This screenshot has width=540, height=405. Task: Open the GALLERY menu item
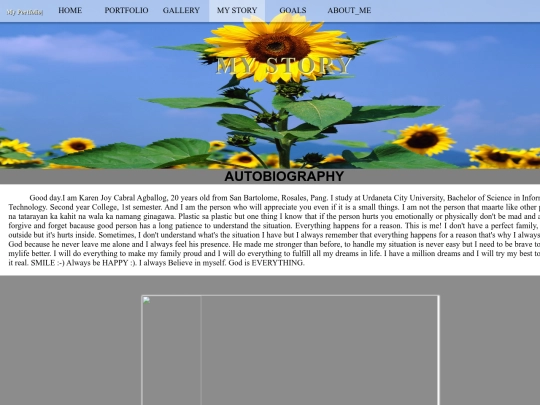coord(181,11)
